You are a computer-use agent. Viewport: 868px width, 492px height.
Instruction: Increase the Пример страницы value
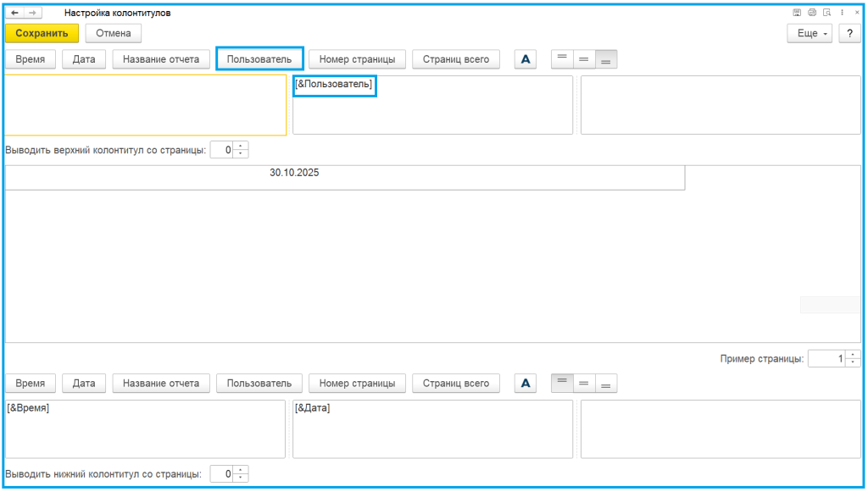(853, 355)
